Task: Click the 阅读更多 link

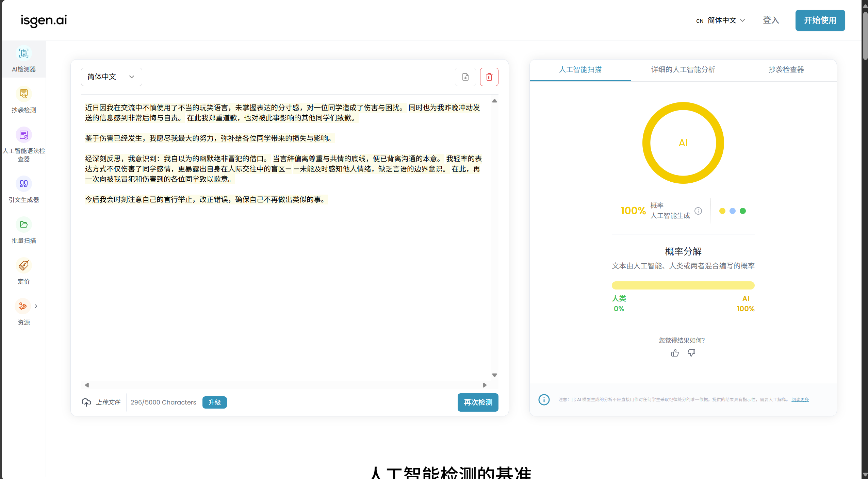Action: click(800, 400)
